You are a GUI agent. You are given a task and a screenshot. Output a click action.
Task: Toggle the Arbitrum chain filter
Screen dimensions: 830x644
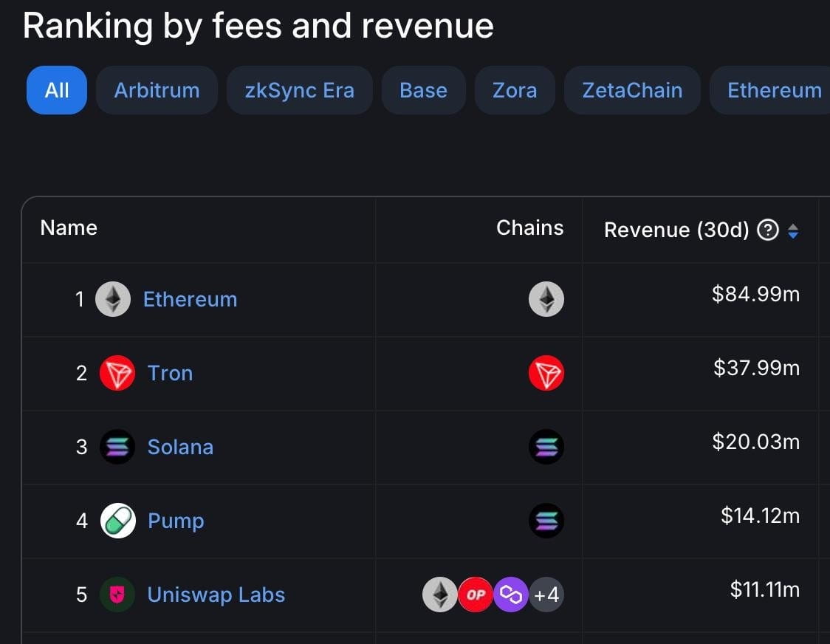point(156,90)
